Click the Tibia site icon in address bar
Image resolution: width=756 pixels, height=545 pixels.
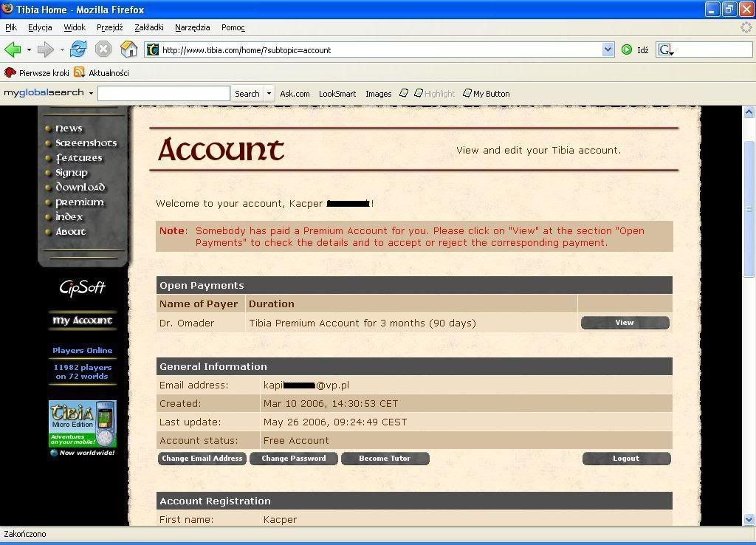[152, 49]
